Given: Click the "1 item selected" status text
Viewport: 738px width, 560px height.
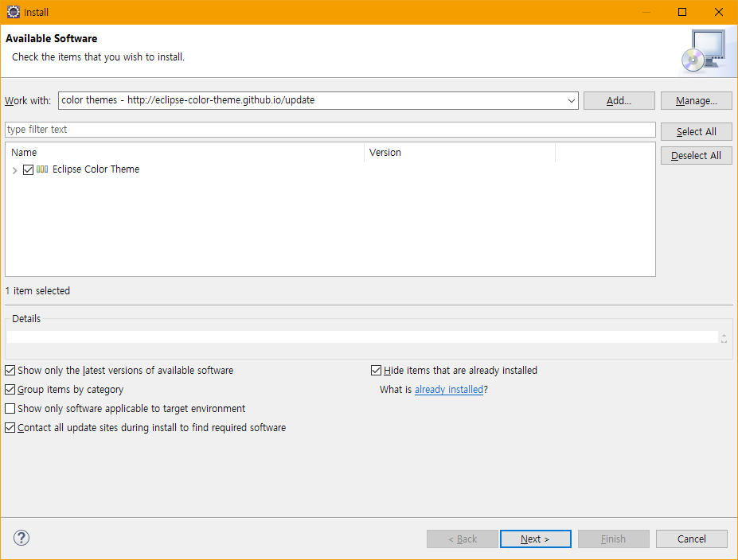Looking at the screenshot, I should (37, 291).
